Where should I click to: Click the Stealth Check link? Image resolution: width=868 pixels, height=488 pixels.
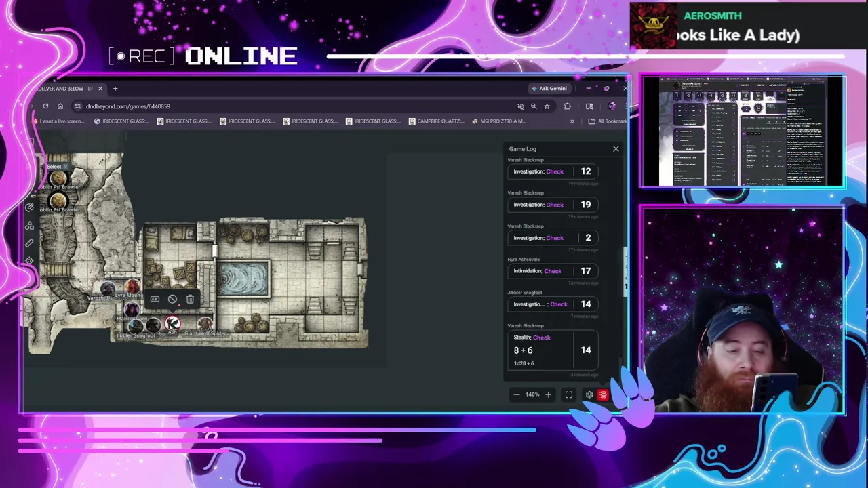[x=542, y=338]
